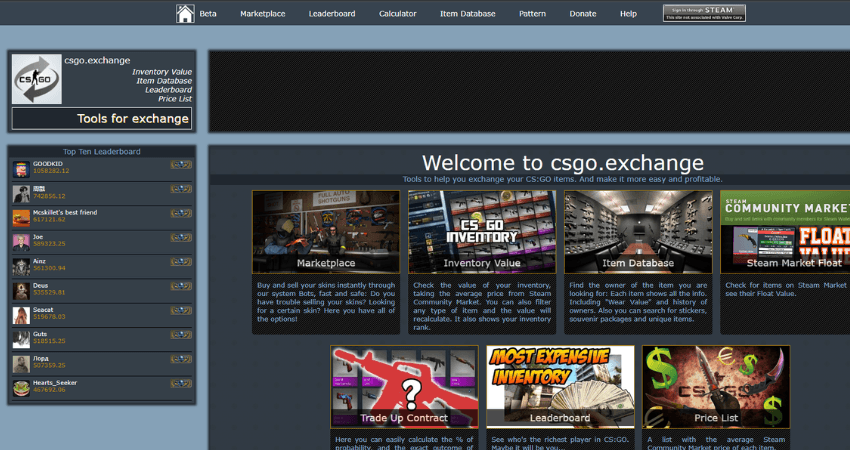The width and height of the screenshot is (850, 450).
Task: Click rank badge next to 742856.12 value
Action: pyautogui.click(x=181, y=189)
